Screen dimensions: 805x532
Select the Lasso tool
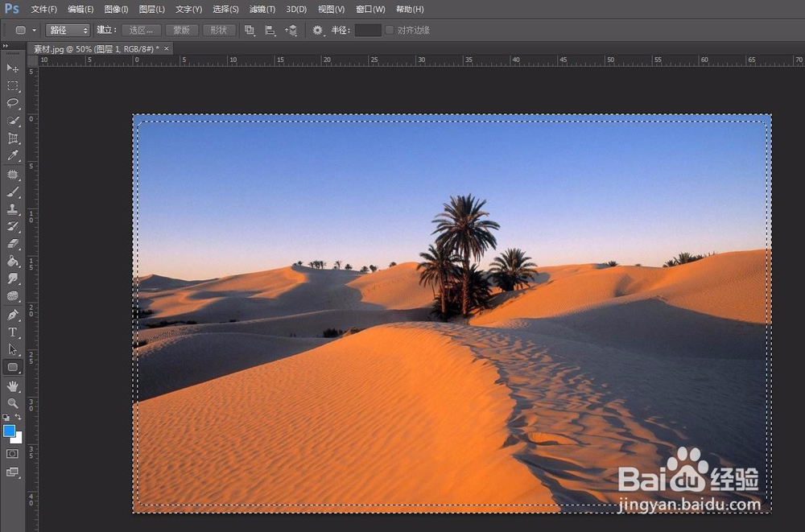tap(13, 103)
